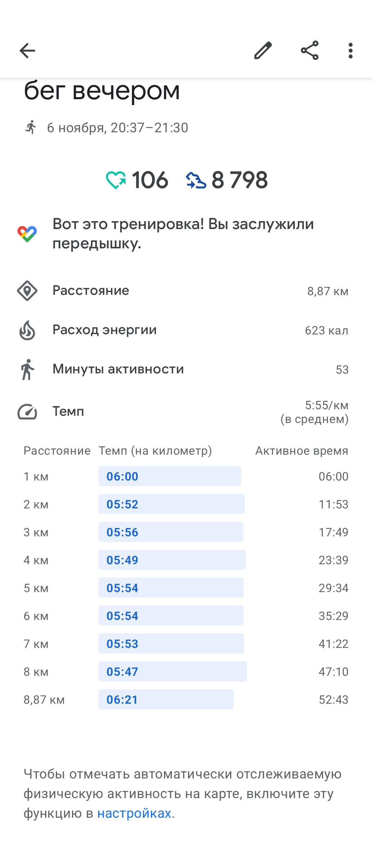Select the Темп (на километр) column header

click(x=155, y=451)
